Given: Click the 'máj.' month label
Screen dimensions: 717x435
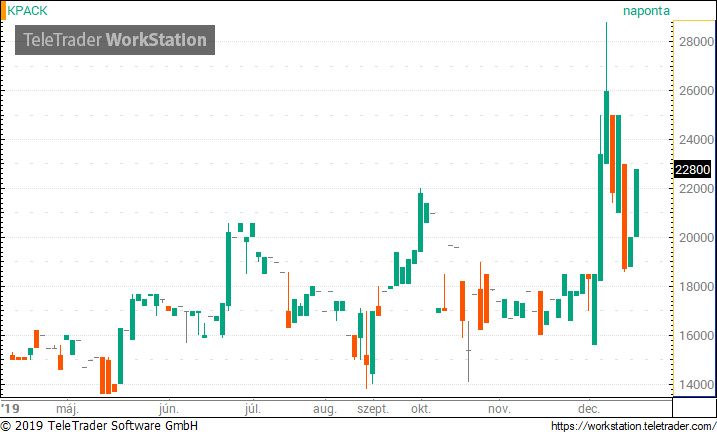Looking at the screenshot, I should [x=67, y=408].
